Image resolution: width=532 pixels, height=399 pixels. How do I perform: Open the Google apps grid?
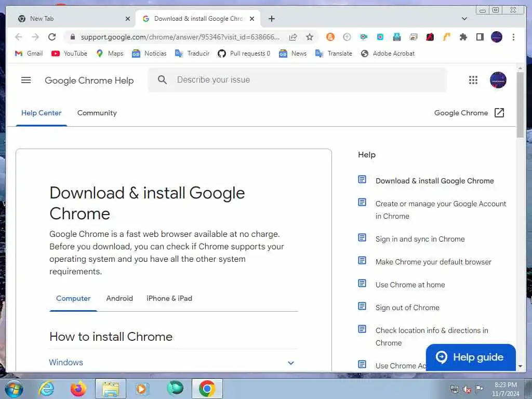(x=473, y=80)
